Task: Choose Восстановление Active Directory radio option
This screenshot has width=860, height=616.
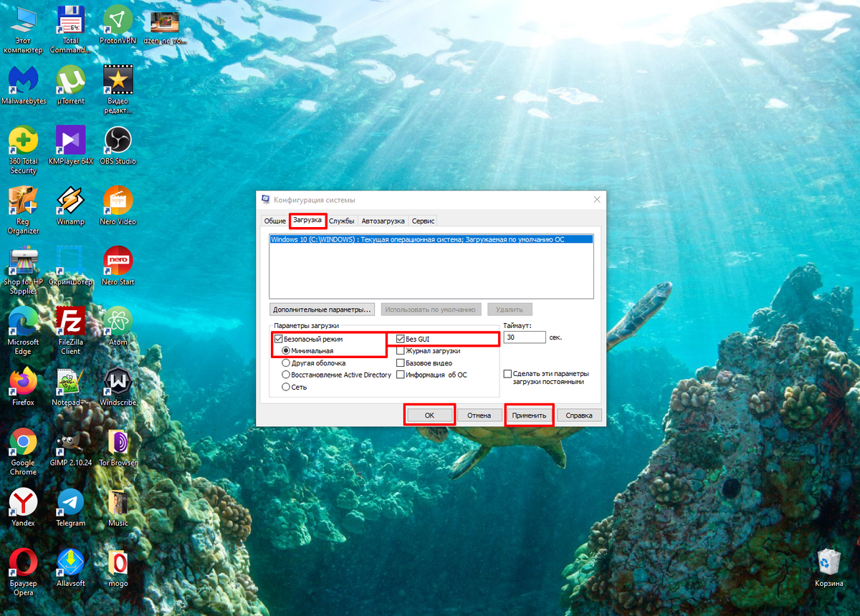Action: click(287, 375)
